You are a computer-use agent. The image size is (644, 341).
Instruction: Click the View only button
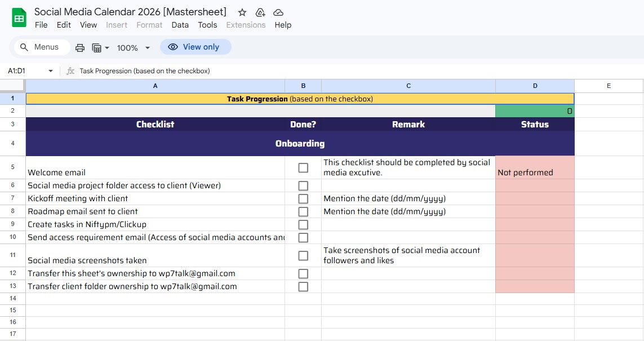(196, 47)
